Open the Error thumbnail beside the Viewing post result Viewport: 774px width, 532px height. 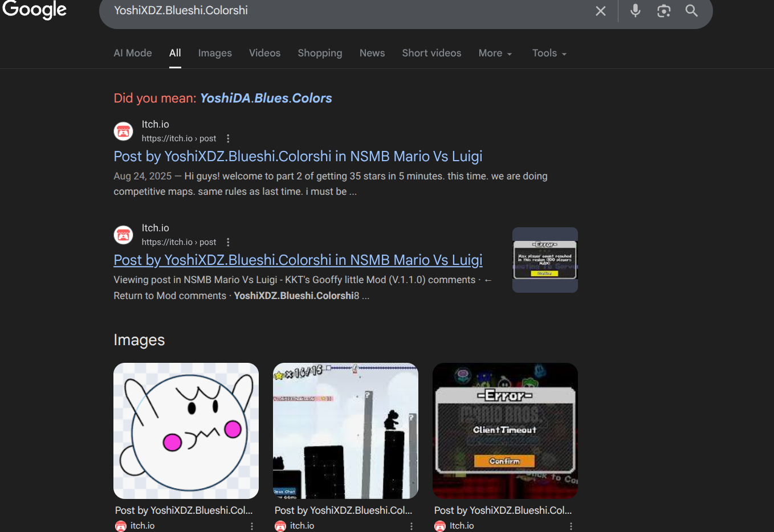545,260
